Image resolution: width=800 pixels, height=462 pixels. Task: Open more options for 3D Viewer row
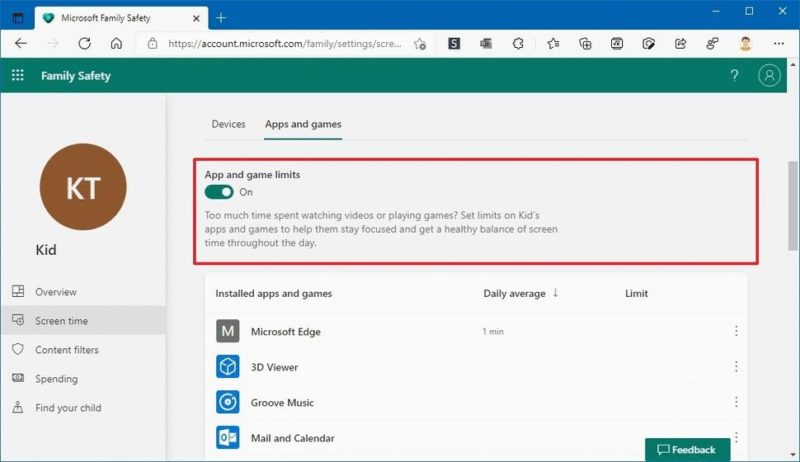click(x=736, y=367)
